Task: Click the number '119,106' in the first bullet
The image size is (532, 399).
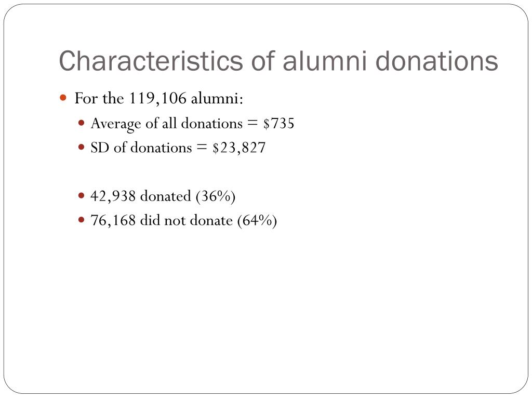Action: coord(158,99)
